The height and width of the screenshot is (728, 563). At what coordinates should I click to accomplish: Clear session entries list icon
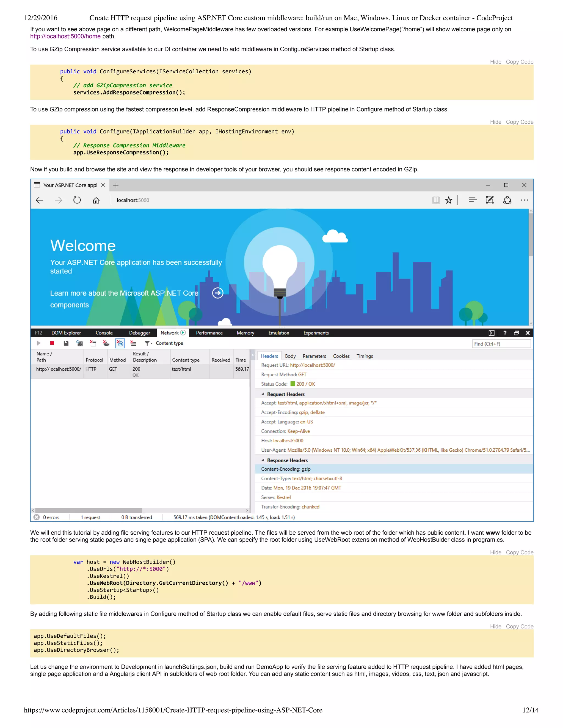click(x=133, y=343)
